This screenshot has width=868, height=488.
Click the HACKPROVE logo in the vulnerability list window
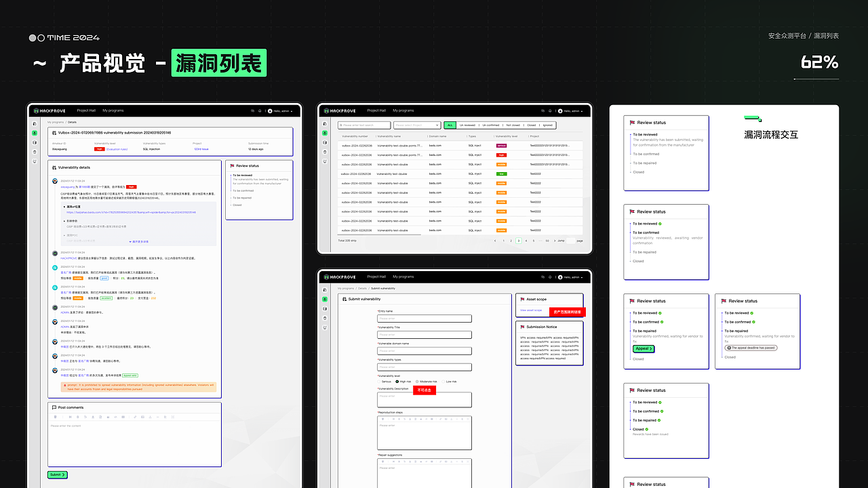tap(340, 110)
